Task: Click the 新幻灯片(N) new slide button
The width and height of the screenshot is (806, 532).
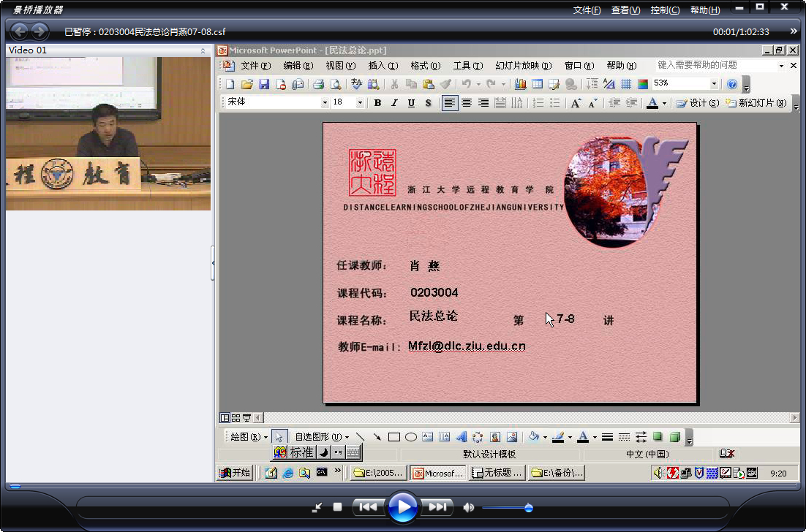Action: point(756,103)
